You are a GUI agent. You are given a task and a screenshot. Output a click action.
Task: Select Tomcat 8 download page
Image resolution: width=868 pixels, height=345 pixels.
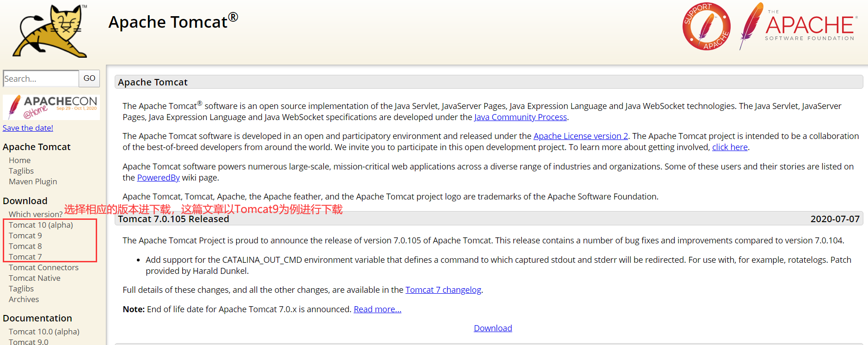coord(25,246)
